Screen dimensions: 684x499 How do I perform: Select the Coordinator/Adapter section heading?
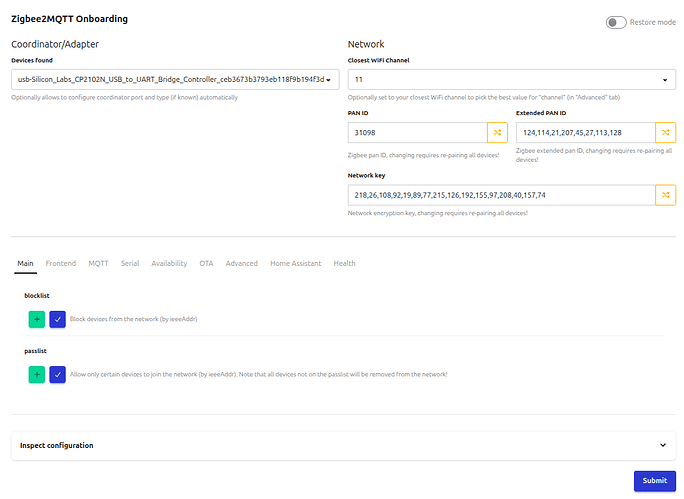tap(55, 44)
